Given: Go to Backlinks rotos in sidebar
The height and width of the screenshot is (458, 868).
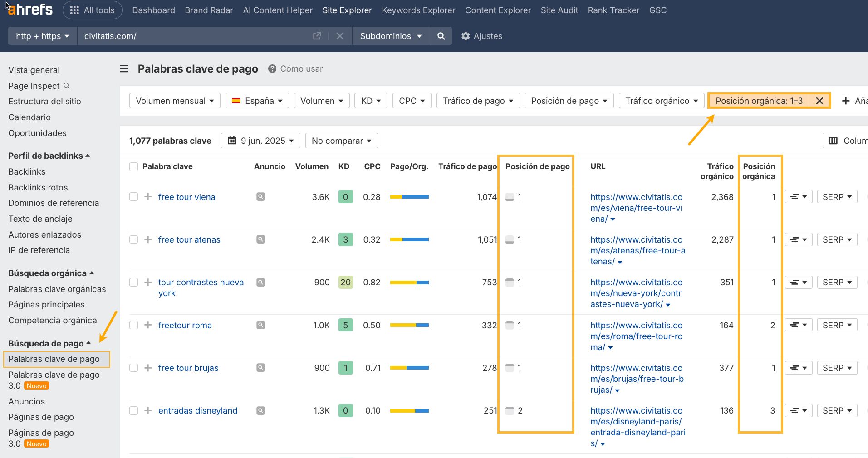Looking at the screenshot, I should click(38, 187).
